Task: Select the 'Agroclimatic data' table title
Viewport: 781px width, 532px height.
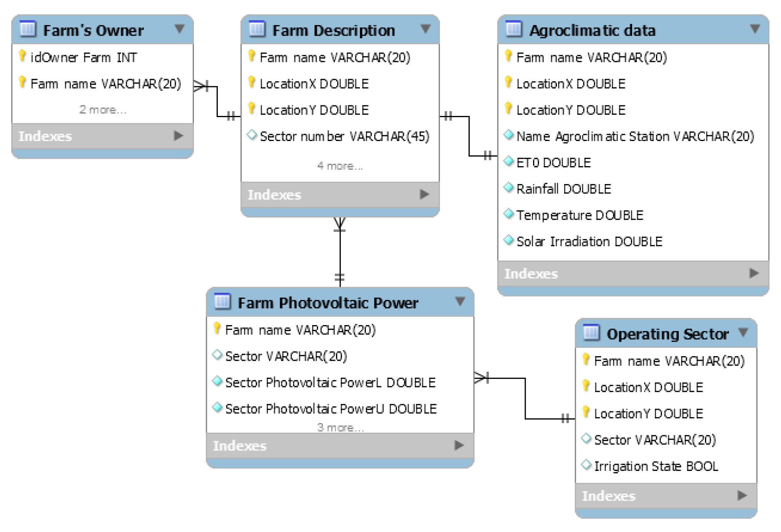Action: click(592, 30)
